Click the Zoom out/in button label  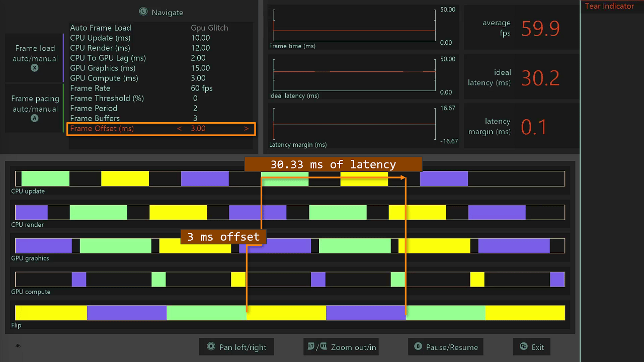(353, 347)
